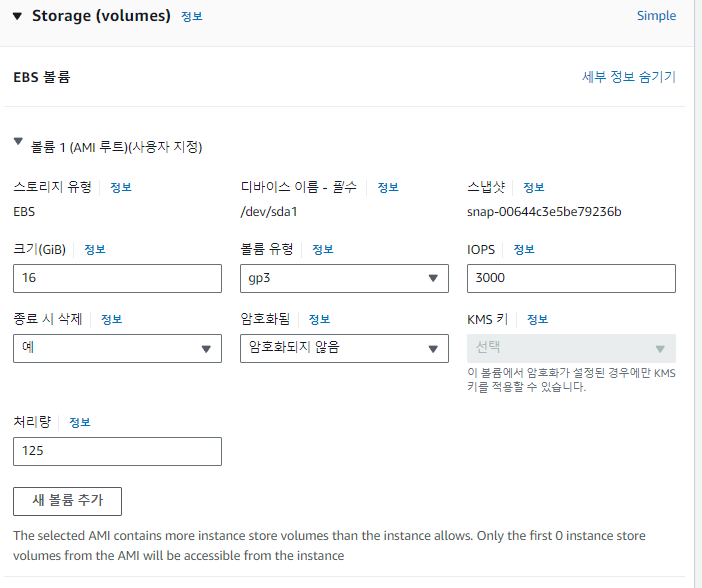Viewport: 702px width, 588px height.
Task: Click the throughput input field showing 125
Action: [x=117, y=451]
